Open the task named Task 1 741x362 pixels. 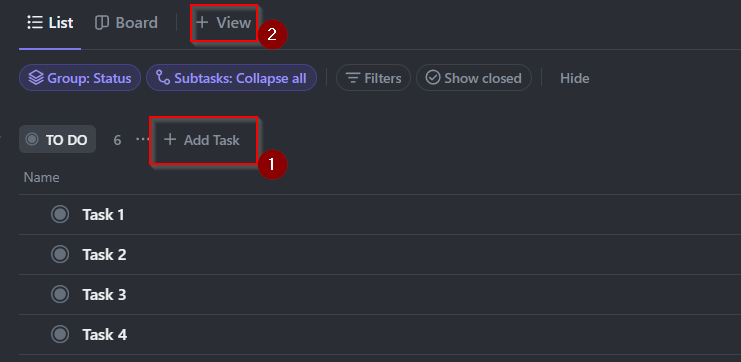[103, 215]
